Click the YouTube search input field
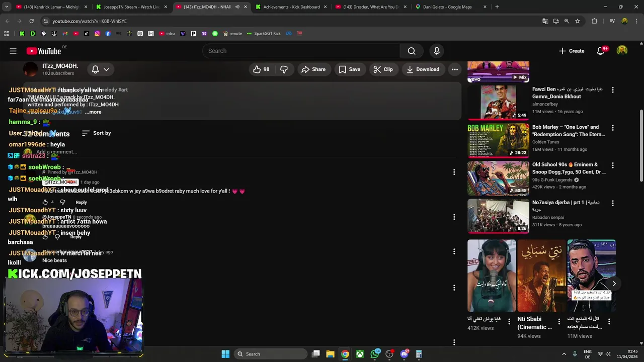This screenshot has height=362, width=644. point(302,51)
